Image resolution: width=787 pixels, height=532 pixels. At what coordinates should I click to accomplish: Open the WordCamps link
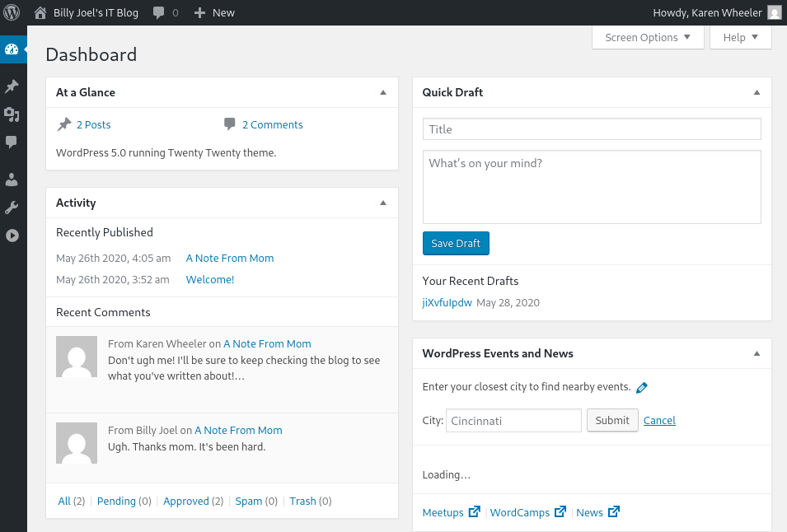pos(520,512)
